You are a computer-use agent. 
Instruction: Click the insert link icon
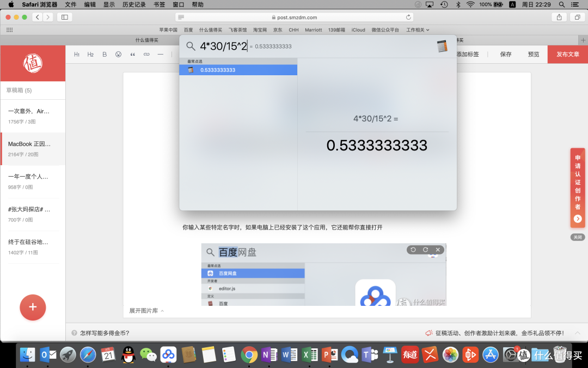146,55
